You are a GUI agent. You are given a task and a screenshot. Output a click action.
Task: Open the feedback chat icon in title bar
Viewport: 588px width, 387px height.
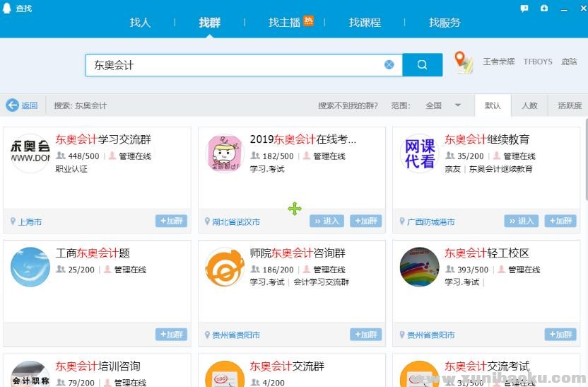tap(524, 8)
